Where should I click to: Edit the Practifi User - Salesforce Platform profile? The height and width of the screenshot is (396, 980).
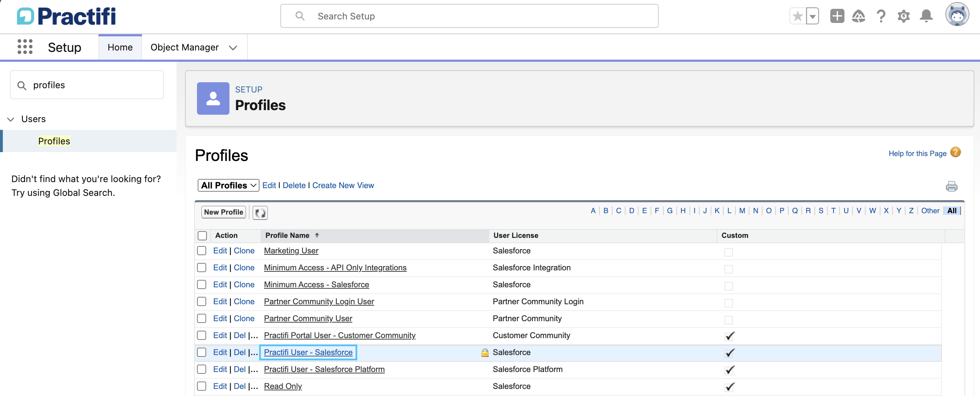pos(220,369)
